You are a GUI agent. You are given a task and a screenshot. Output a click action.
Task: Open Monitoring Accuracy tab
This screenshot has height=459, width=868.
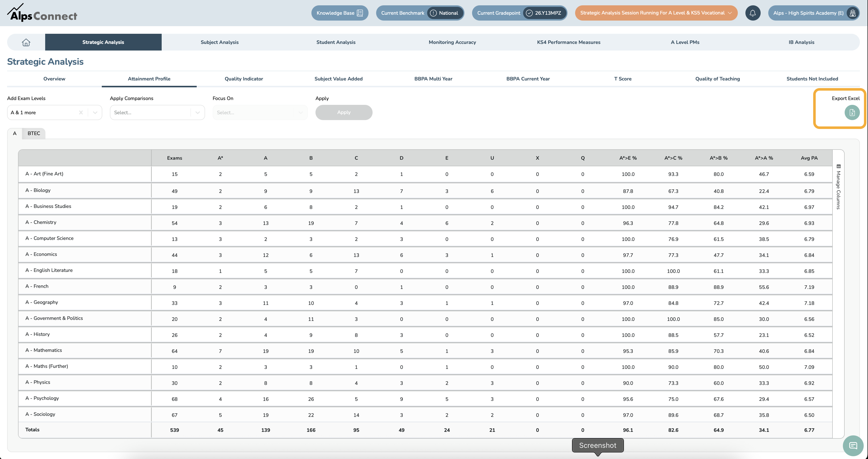452,42
